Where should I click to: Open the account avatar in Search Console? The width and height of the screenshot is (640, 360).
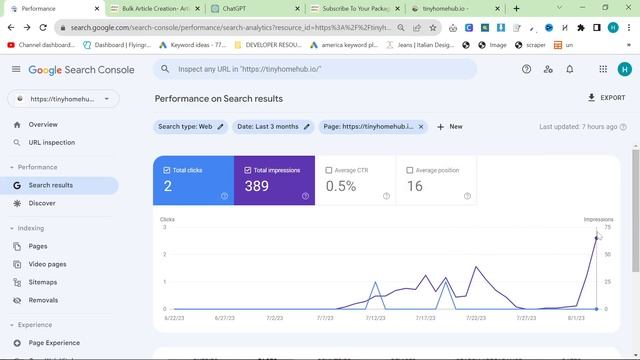click(624, 69)
